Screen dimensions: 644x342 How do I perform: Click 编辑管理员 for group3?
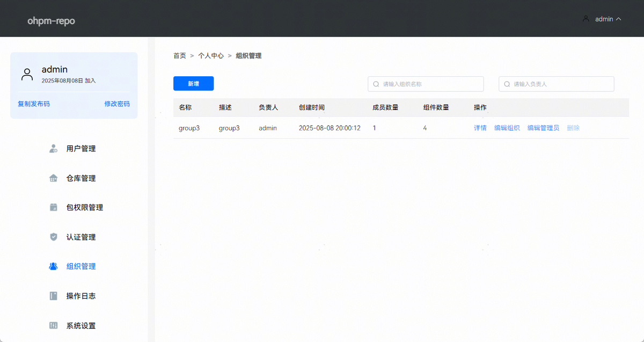tap(543, 128)
